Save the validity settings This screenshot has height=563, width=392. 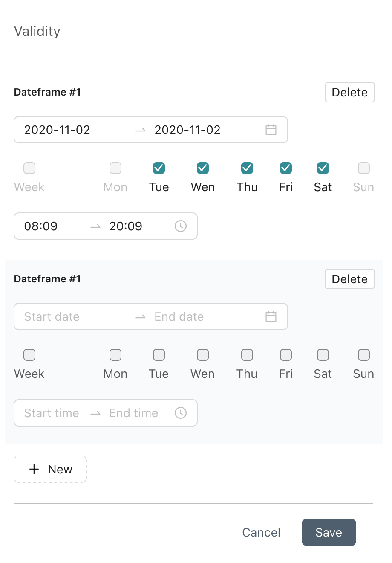coord(329,532)
